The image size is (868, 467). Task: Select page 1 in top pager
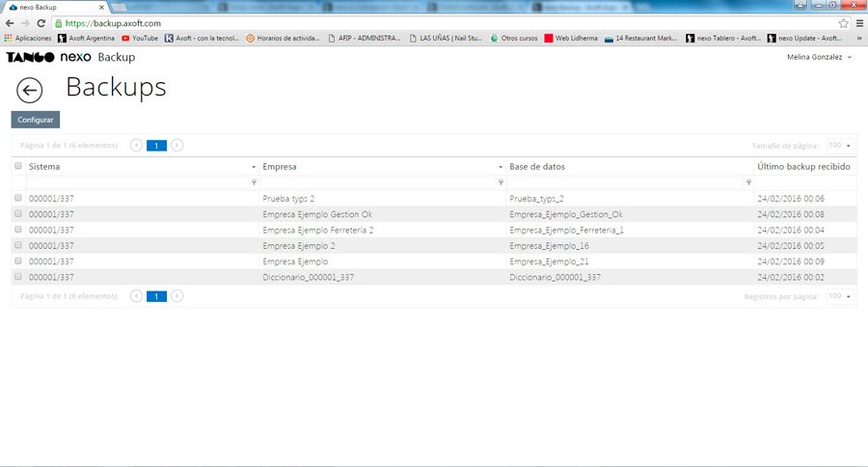156,146
